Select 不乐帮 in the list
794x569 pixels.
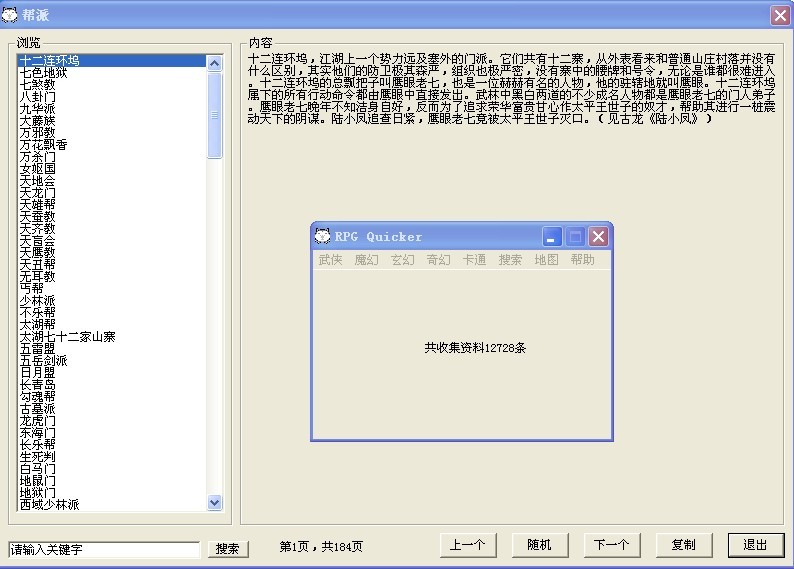(112, 313)
